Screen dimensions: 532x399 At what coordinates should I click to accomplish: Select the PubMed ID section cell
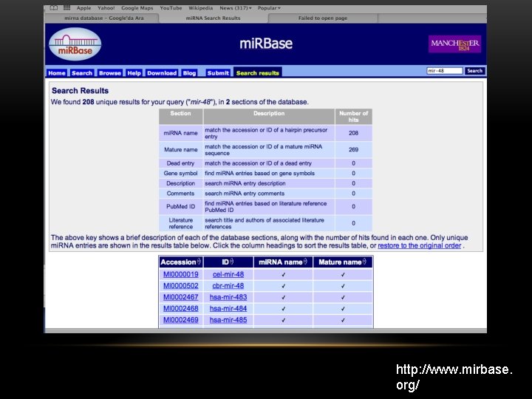[180, 206]
